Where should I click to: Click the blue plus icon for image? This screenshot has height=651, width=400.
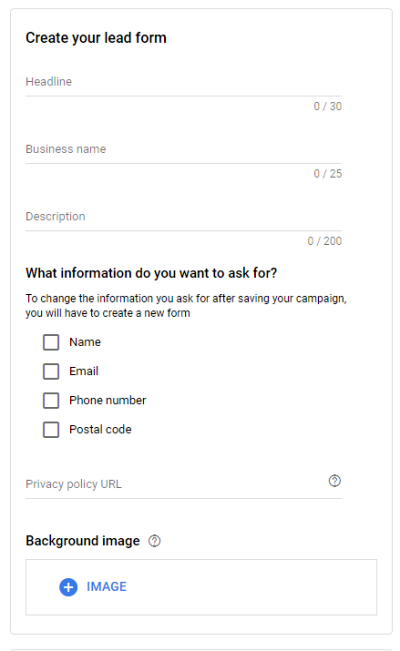tap(69, 587)
